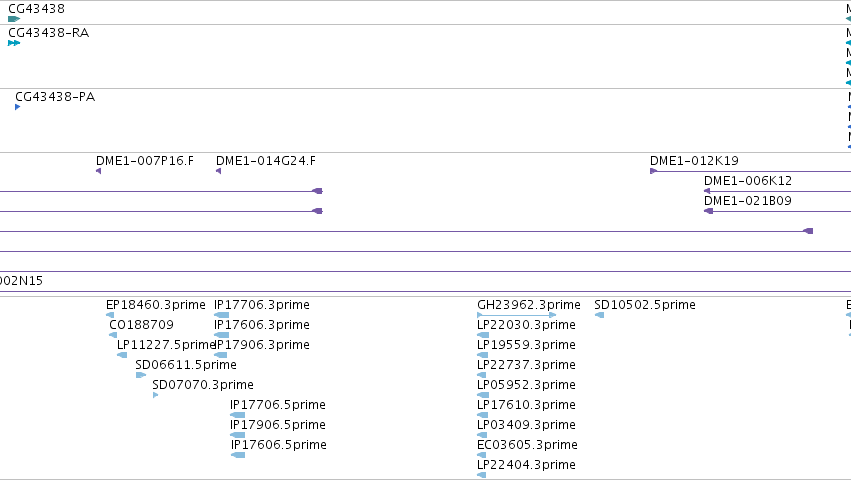Viewport: 851px width, 480px height.
Task: Click the DME1-021B09 label
Action: 748,201
